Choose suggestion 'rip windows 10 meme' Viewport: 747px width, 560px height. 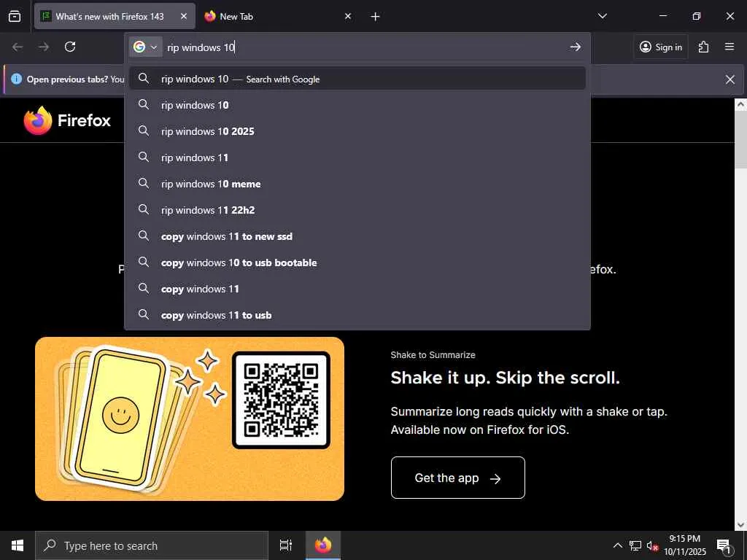[357, 183]
